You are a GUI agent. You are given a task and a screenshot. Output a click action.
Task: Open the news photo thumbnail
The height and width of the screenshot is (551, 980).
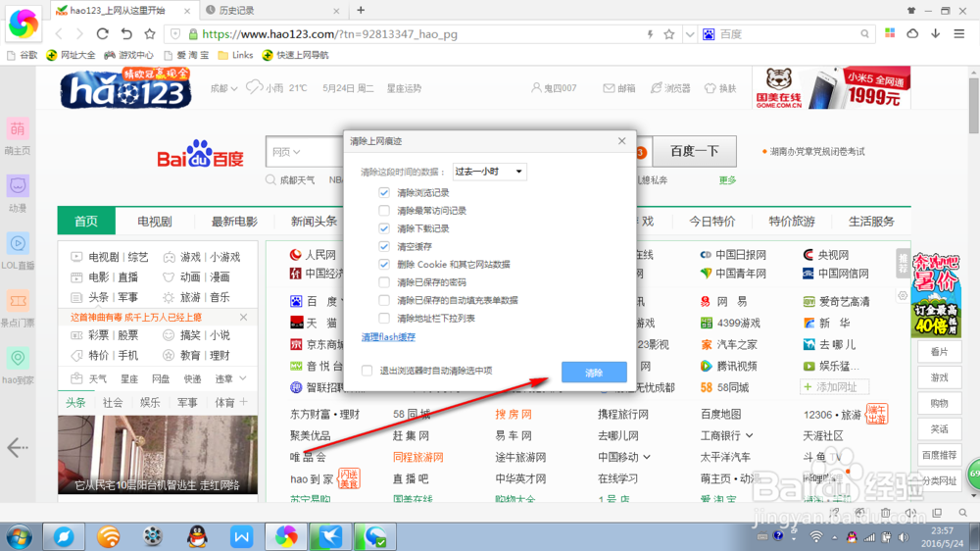[x=158, y=455]
